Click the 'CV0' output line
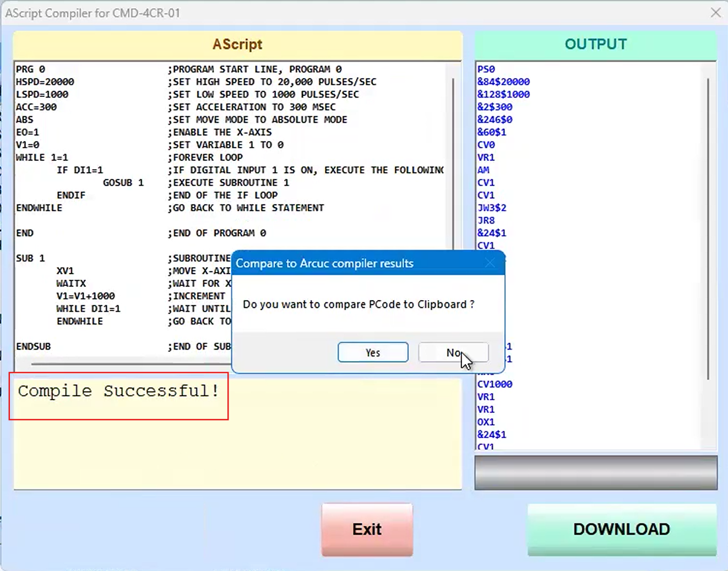728x571 pixels. [486, 145]
